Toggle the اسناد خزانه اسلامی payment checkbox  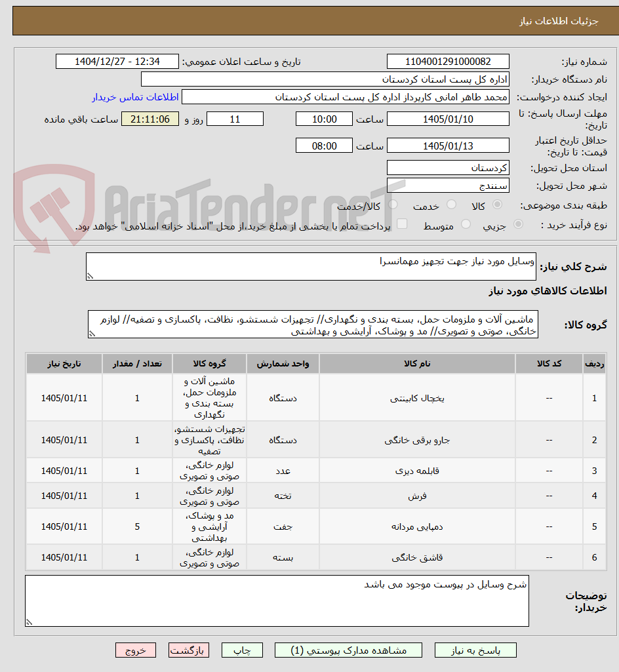point(402,224)
